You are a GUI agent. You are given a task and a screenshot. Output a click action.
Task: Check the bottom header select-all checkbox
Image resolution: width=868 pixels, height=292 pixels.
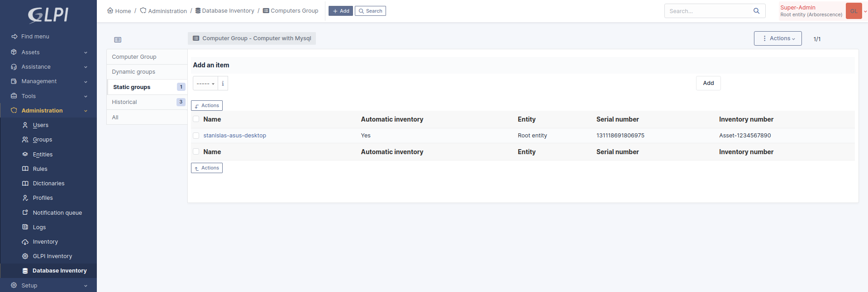196,152
